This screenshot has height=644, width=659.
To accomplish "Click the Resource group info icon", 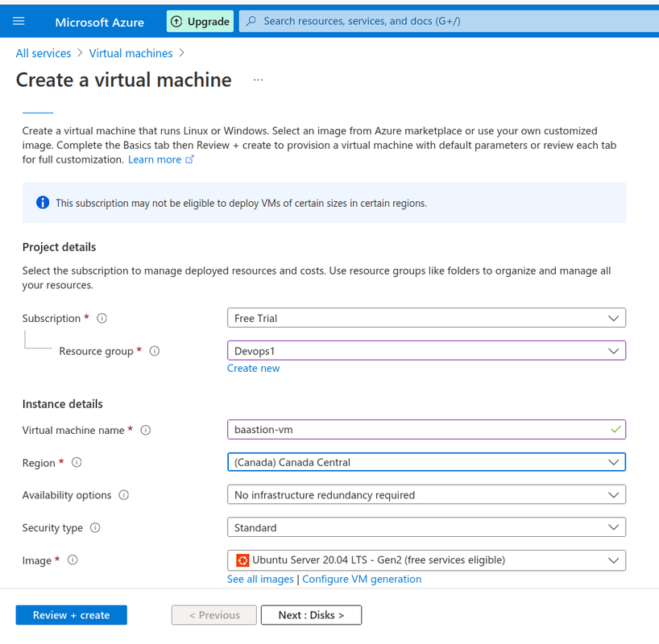I will 155,351.
